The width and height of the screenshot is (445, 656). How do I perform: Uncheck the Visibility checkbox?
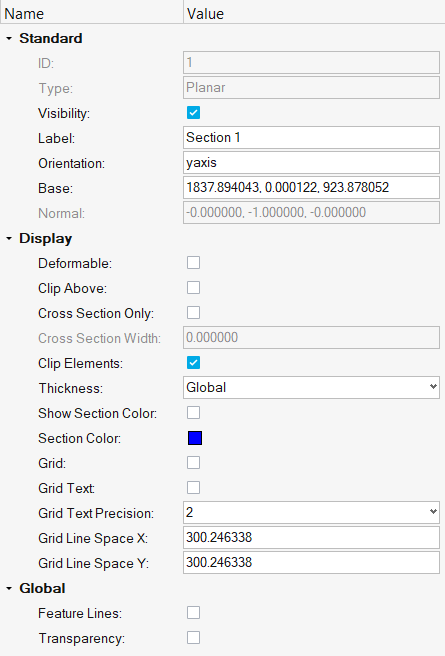pyautogui.click(x=193, y=113)
